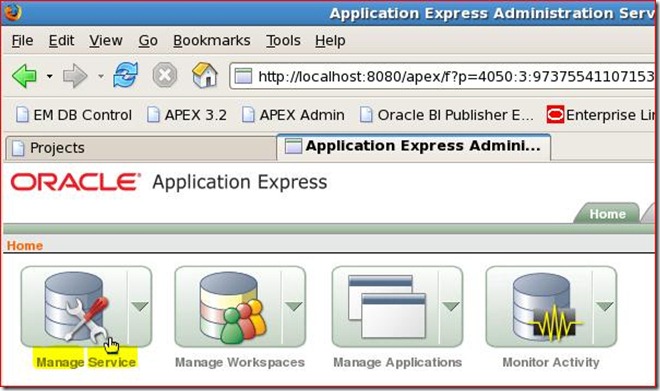The height and width of the screenshot is (391, 660).
Task: Click the Home breadcrumb link
Action: 25,245
